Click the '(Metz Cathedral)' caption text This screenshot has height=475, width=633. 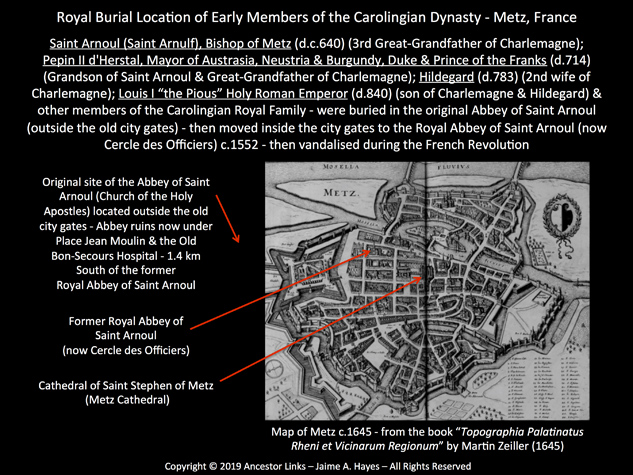[x=127, y=400]
